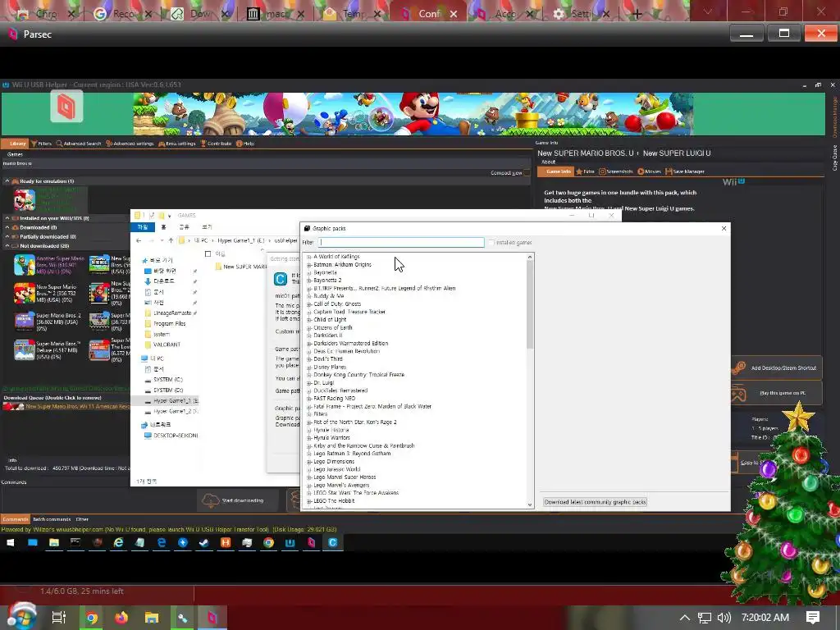Viewport: 840px width, 630px height.
Task: Select LEGO The Hobbit in the list
Action: (x=334, y=501)
